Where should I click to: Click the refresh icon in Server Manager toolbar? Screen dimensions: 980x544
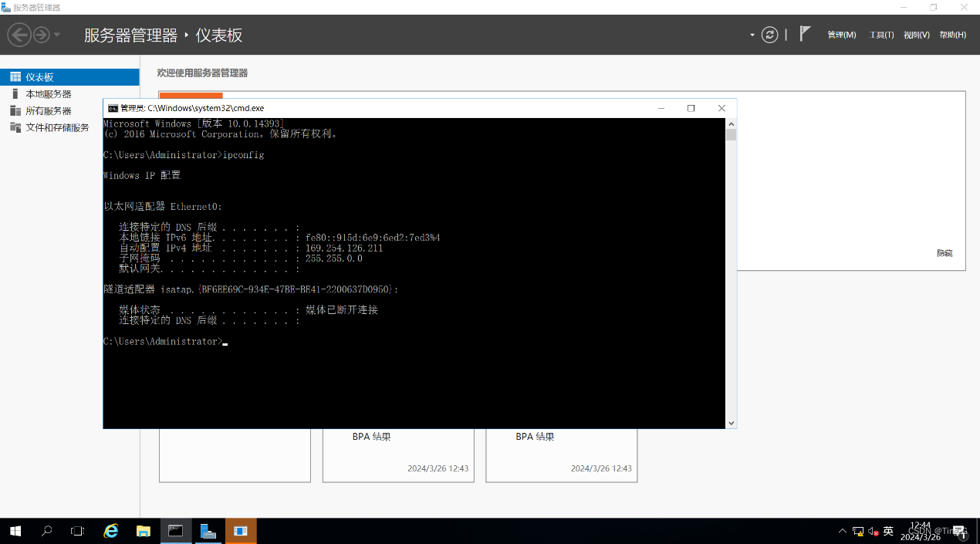click(769, 35)
